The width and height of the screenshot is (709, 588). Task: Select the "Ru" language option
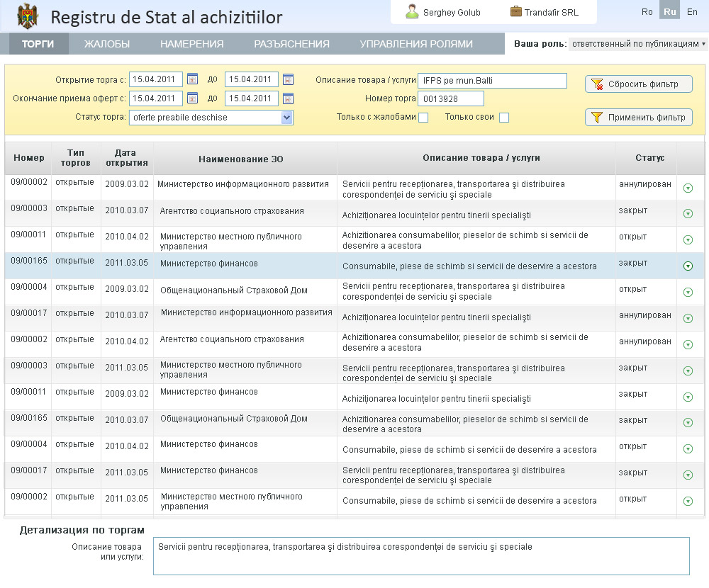click(669, 11)
